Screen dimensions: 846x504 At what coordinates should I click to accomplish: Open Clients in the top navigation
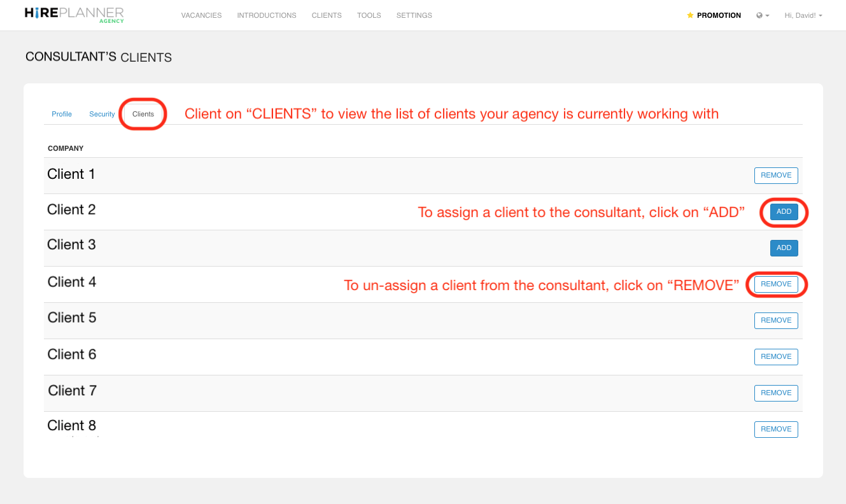(x=327, y=15)
